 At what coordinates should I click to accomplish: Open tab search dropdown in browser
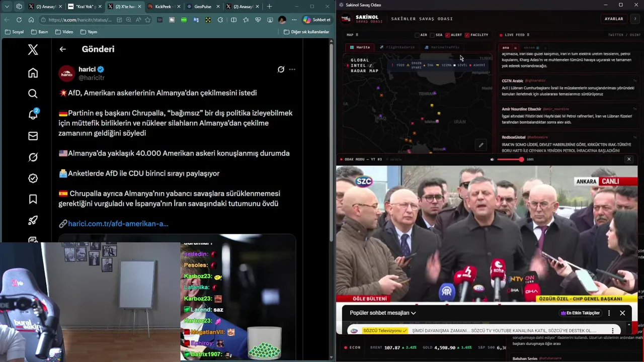tap(7, 7)
